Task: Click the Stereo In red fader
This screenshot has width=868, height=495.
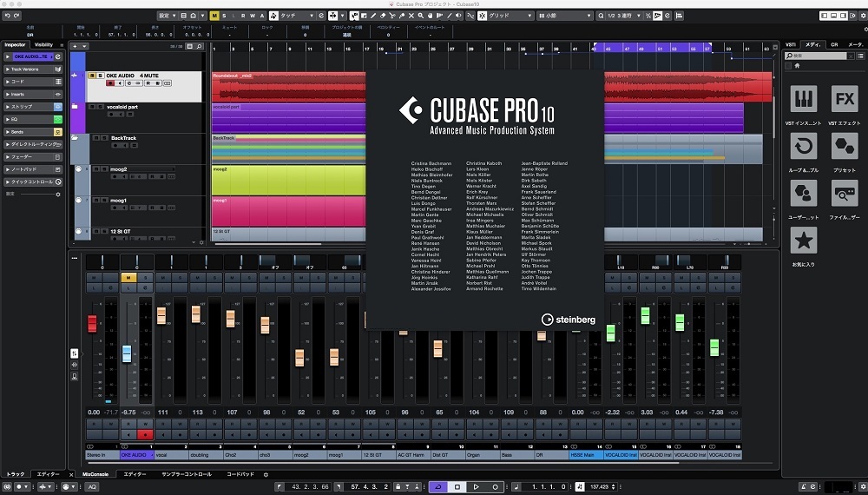Action: click(93, 323)
